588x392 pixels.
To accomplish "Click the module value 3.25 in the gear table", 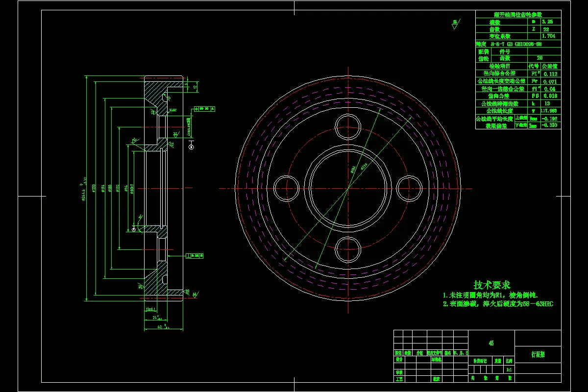I will coord(547,22).
